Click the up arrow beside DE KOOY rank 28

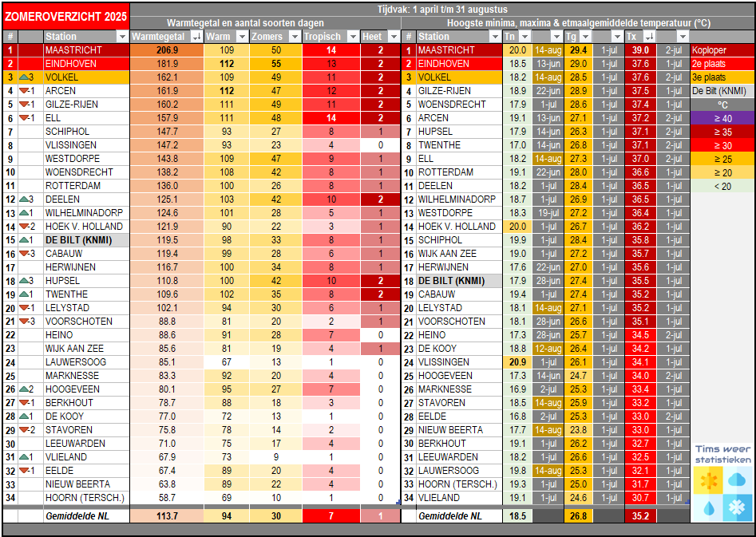click(x=24, y=417)
